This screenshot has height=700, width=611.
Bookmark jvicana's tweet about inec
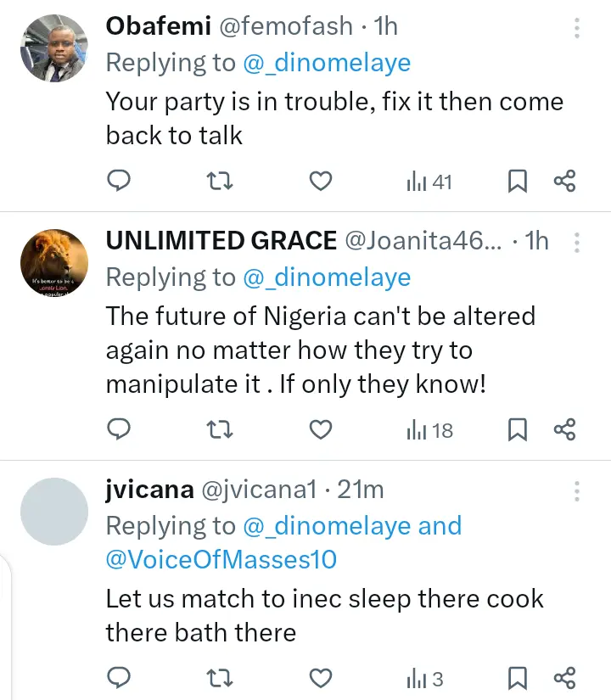point(517,678)
